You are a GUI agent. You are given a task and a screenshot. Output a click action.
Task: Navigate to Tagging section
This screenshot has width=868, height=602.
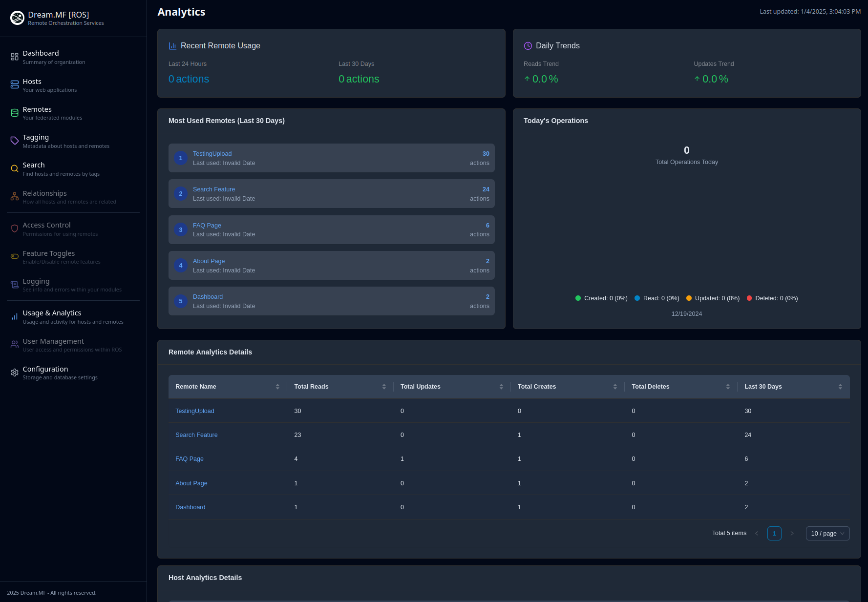(73, 141)
